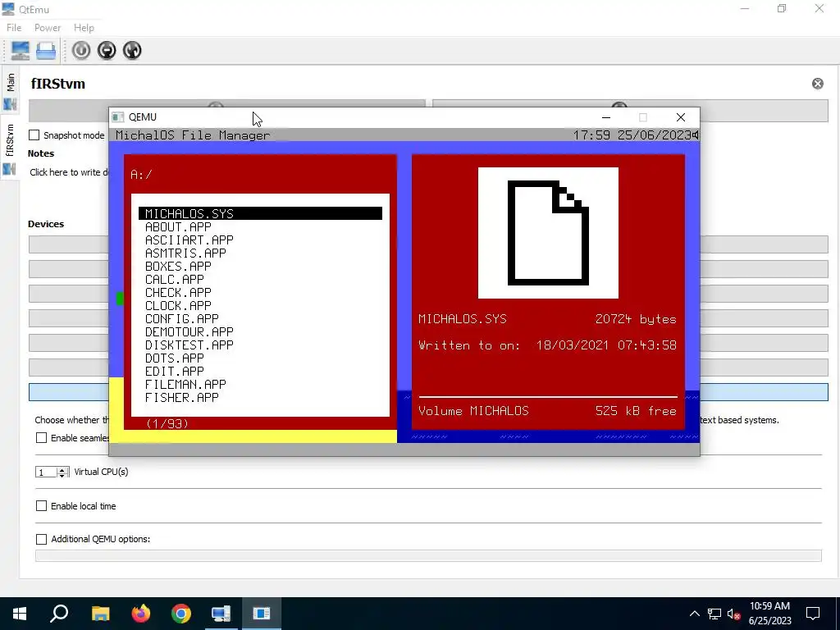Open the Help menu
This screenshot has width=840, height=630.
(84, 28)
